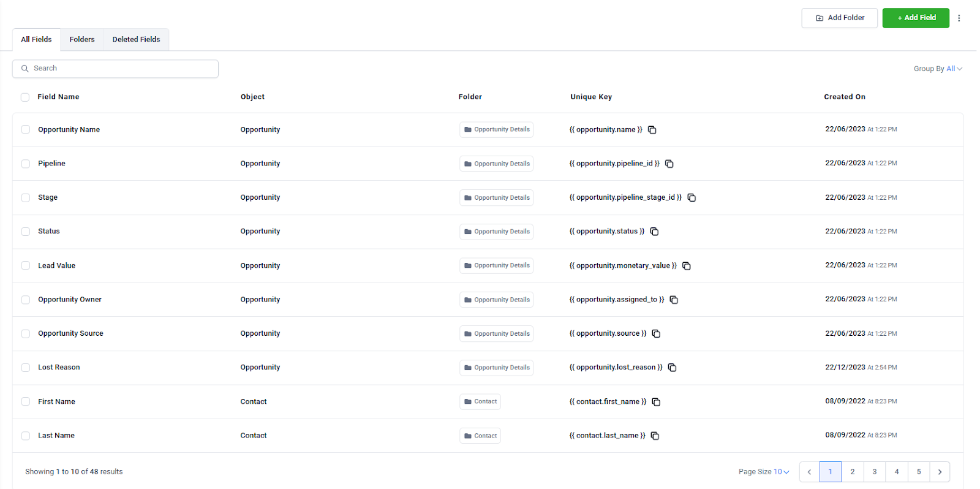Copy the opportunity.monetary_value key
This screenshot has height=489, width=980.
pos(687,266)
